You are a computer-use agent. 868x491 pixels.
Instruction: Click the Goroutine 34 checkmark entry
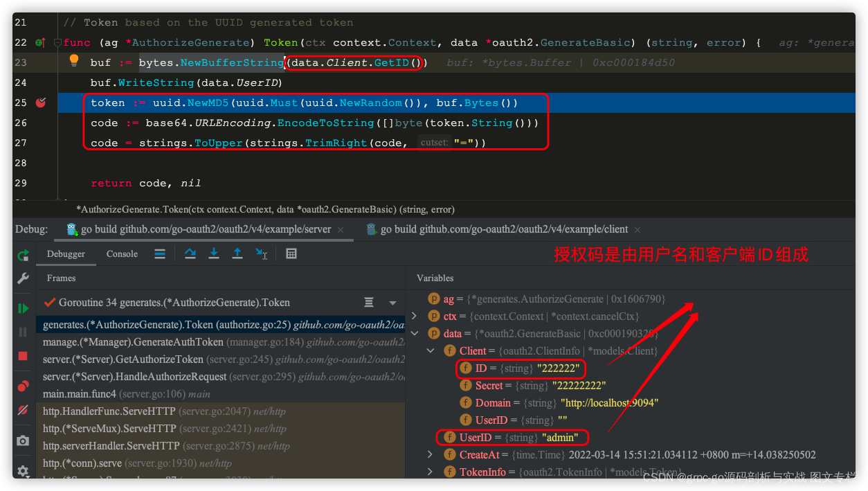(x=167, y=303)
